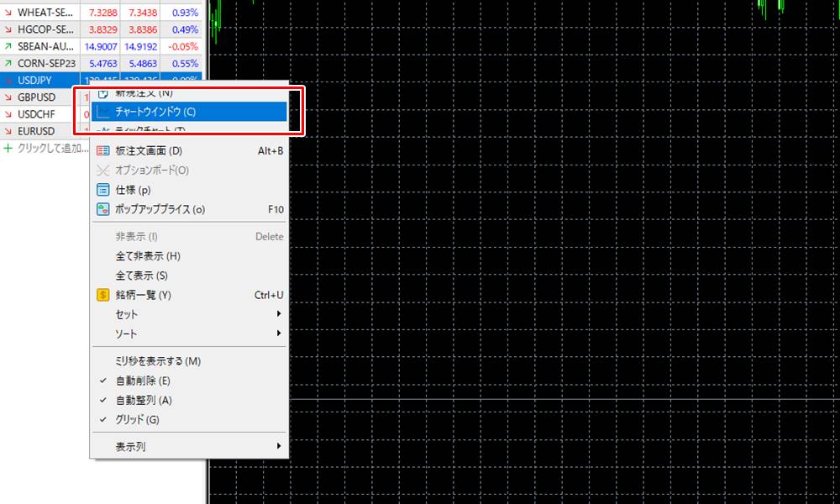The height and width of the screenshot is (504, 840).
Task: Enable ミリ秒を表示する (M) milliseconds display
Action: click(x=158, y=361)
